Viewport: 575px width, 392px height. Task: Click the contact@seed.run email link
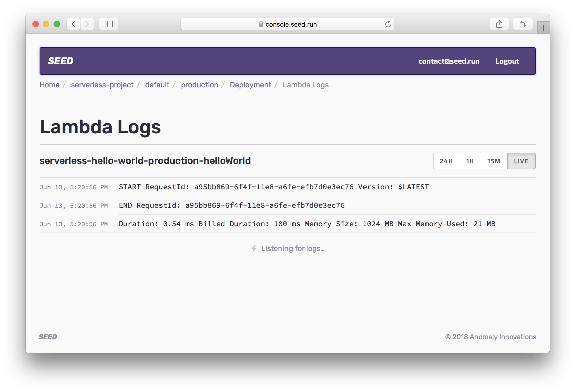tap(449, 61)
